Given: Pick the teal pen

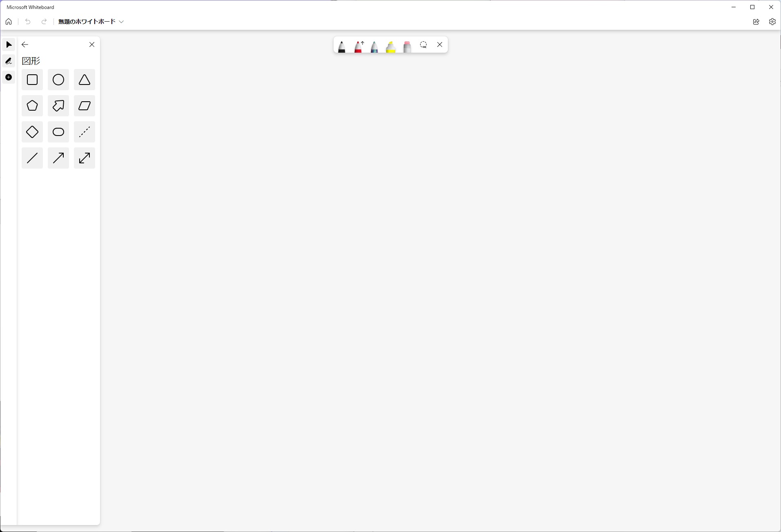Looking at the screenshot, I should click(374, 46).
